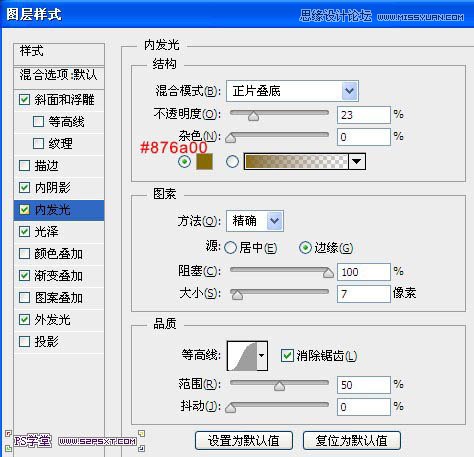Open the 斜面和浮雕 settings entry
This screenshot has height=457, width=474.
click(x=64, y=99)
